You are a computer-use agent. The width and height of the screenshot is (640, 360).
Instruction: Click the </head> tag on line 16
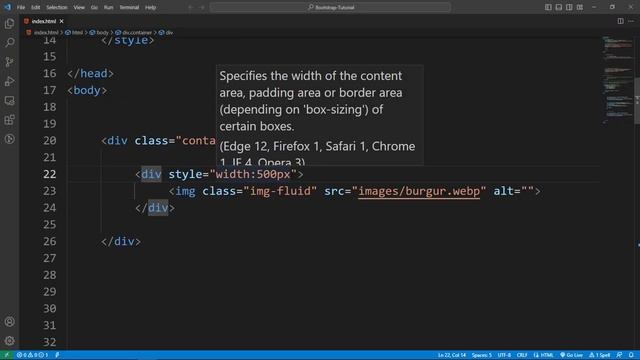pyautogui.click(x=91, y=73)
